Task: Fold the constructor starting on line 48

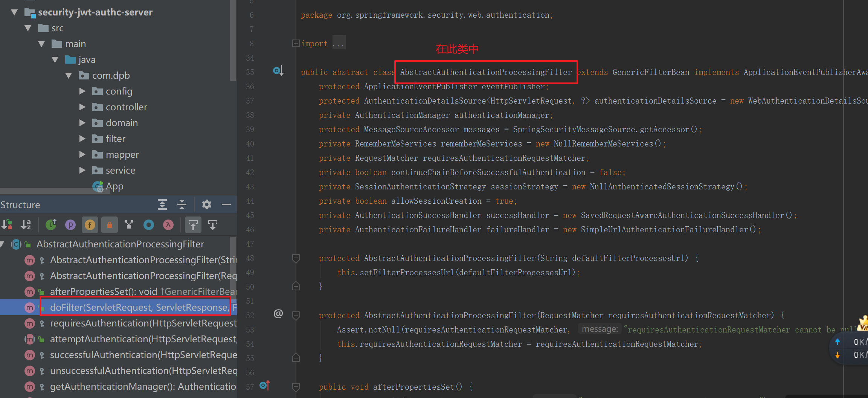Action: [296, 258]
